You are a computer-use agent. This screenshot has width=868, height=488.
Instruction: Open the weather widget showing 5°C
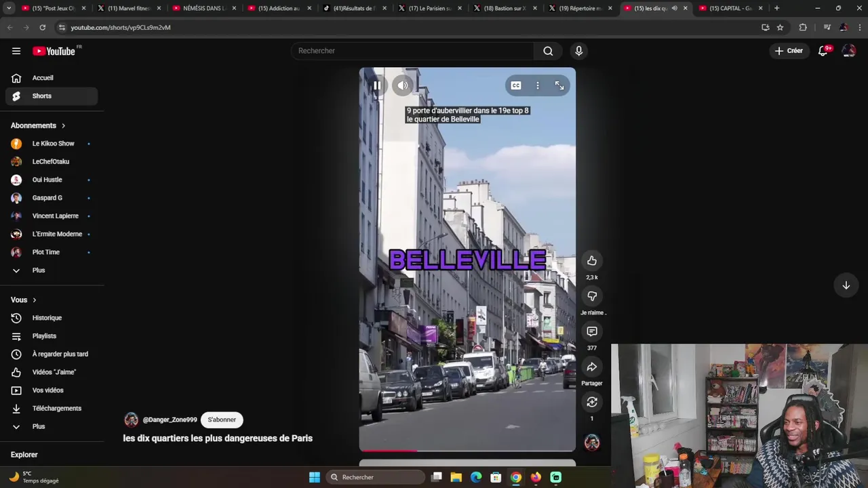click(x=34, y=477)
